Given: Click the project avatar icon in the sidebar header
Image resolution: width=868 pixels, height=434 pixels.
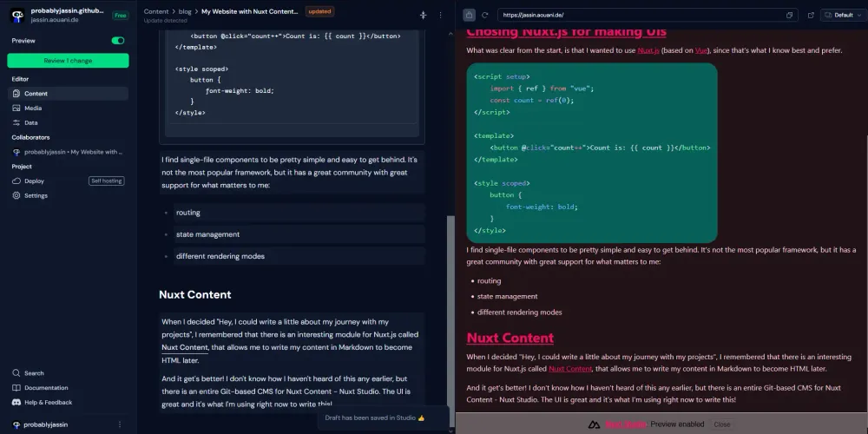Looking at the screenshot, I should tap(17, 15).
